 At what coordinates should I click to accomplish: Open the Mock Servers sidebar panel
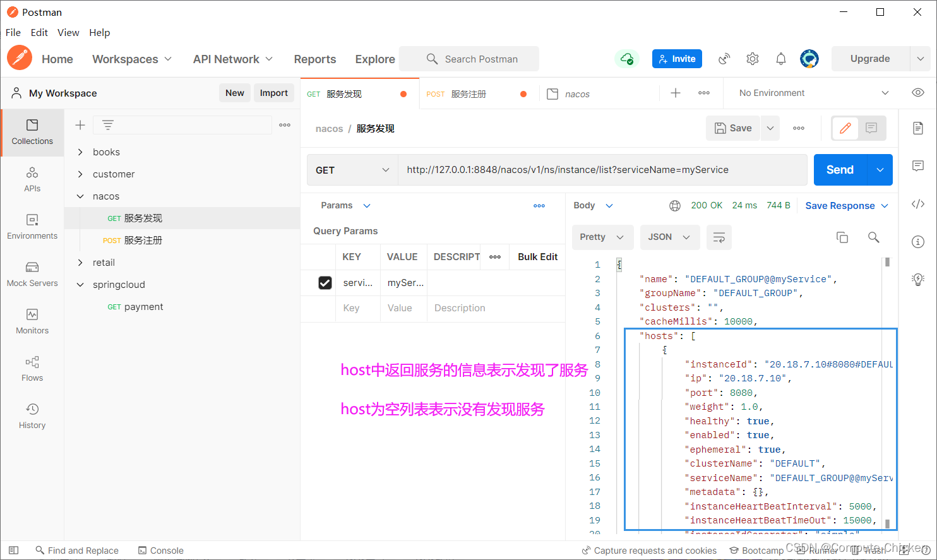coord(32,274)
